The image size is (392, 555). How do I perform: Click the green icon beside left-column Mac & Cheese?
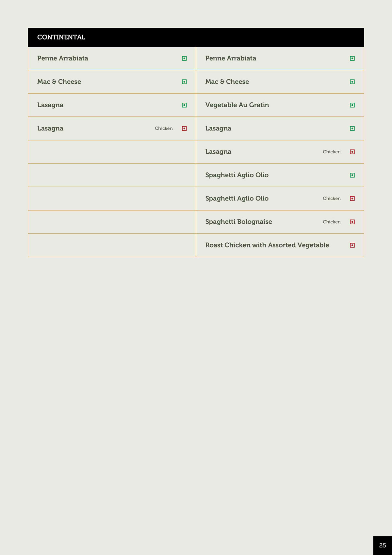coord(184,82)
